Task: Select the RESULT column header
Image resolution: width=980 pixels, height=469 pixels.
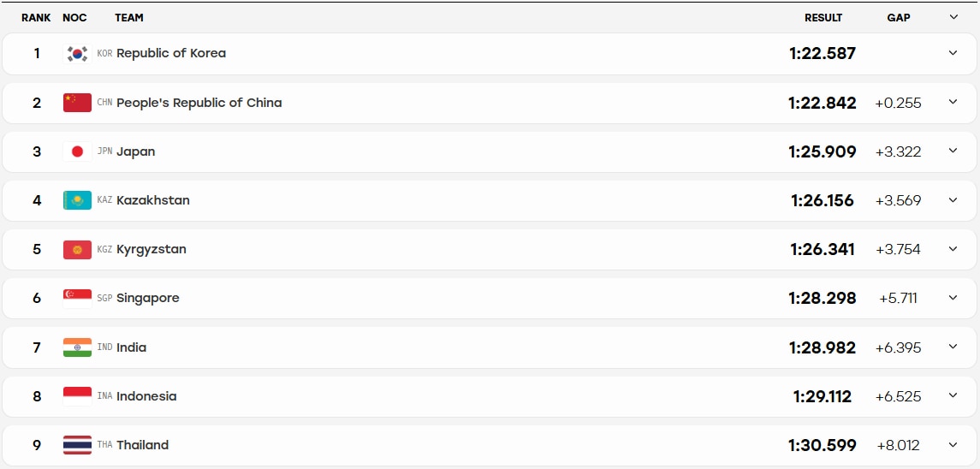Action: [x=823, y=17]
